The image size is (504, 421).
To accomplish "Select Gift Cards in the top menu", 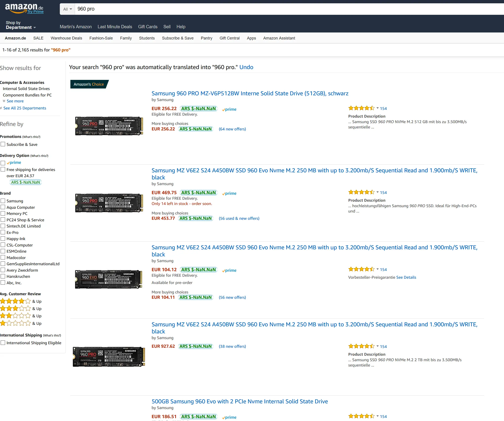I will tap(148, 27).
